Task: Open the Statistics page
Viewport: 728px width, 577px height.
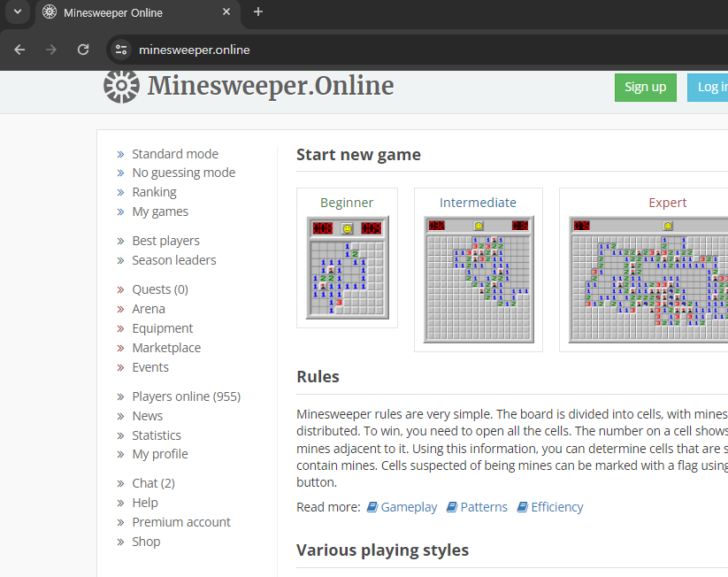Action: point(157,435)
